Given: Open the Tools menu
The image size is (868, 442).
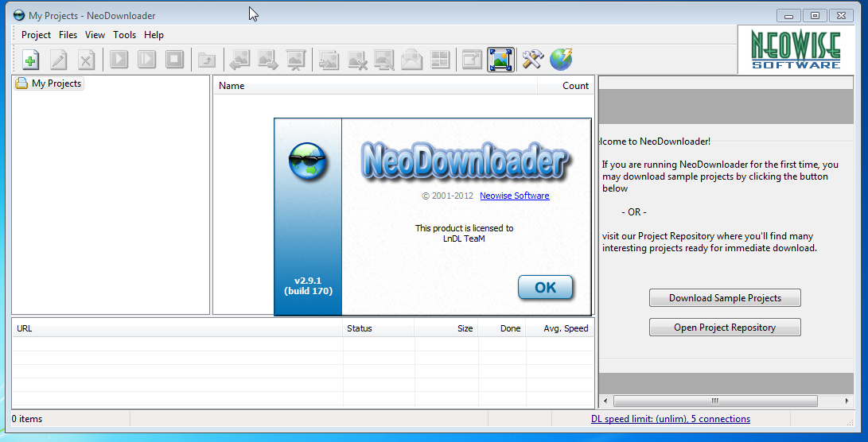Looking at the screenshot, I should pos(125,35).
